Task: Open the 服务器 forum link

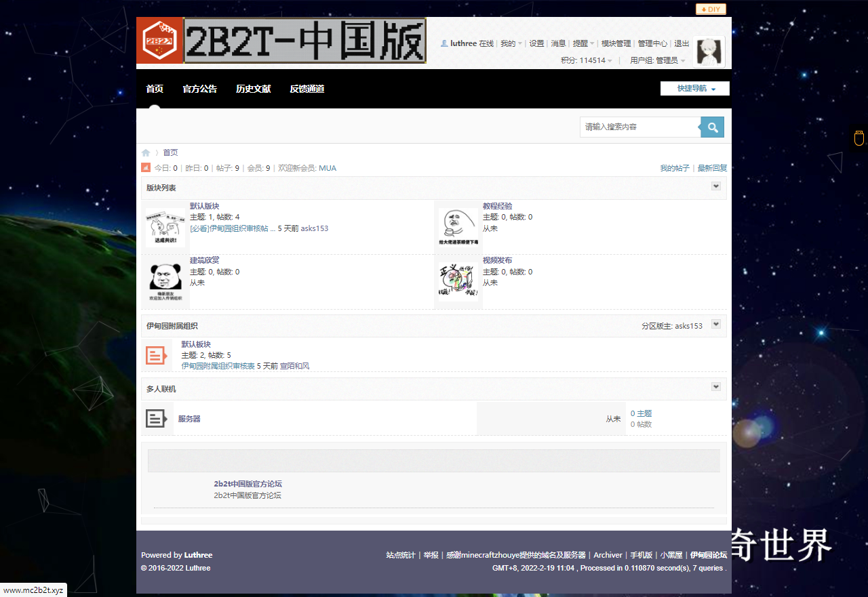Action: coord(189,419)
